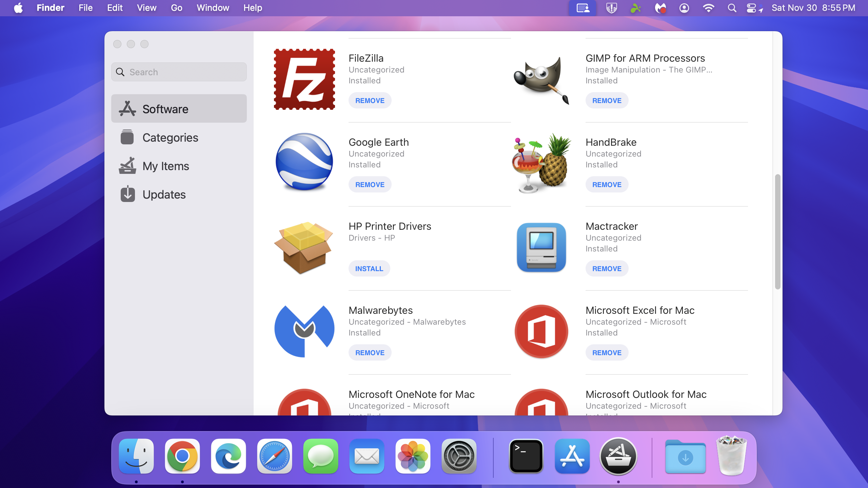Viewport: 868px width, 488px height.
Task: Open the Edit menu
Action: coord(115,8)
